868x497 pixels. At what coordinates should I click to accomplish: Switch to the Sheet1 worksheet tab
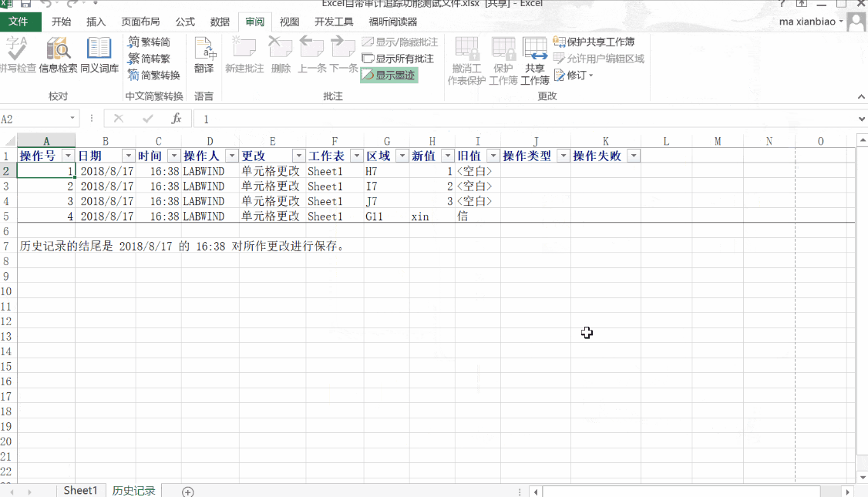tap(80, 490)
